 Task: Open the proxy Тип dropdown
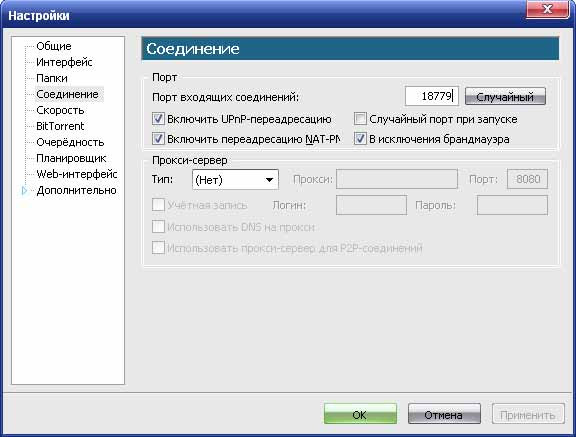(x=235, y=180)
